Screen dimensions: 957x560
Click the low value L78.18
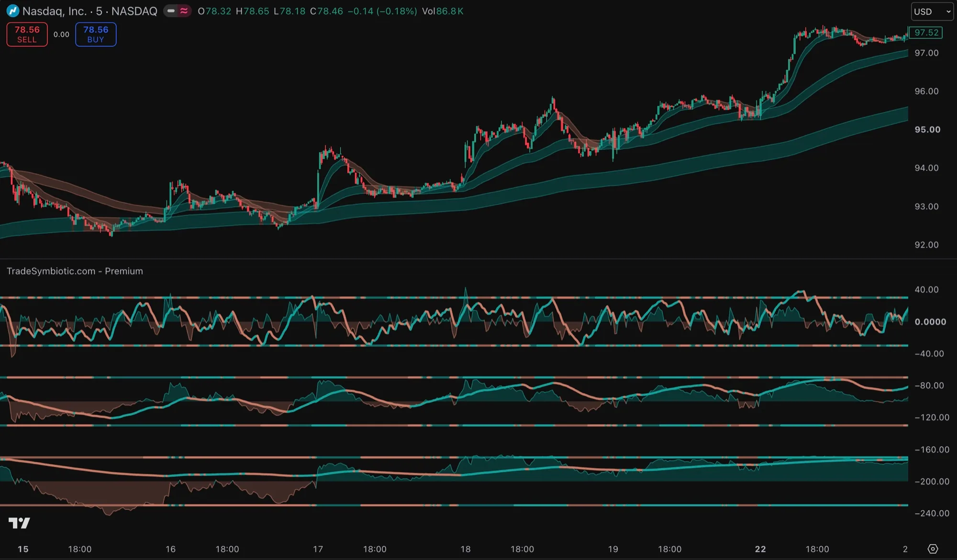pos(289,11)
